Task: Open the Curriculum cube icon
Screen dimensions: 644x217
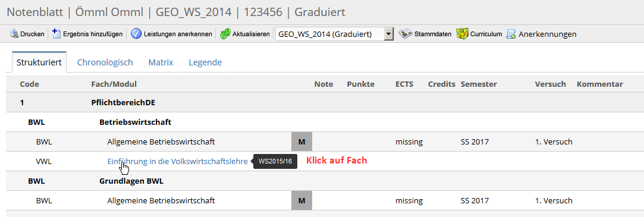Action: [x=463, y=34]
